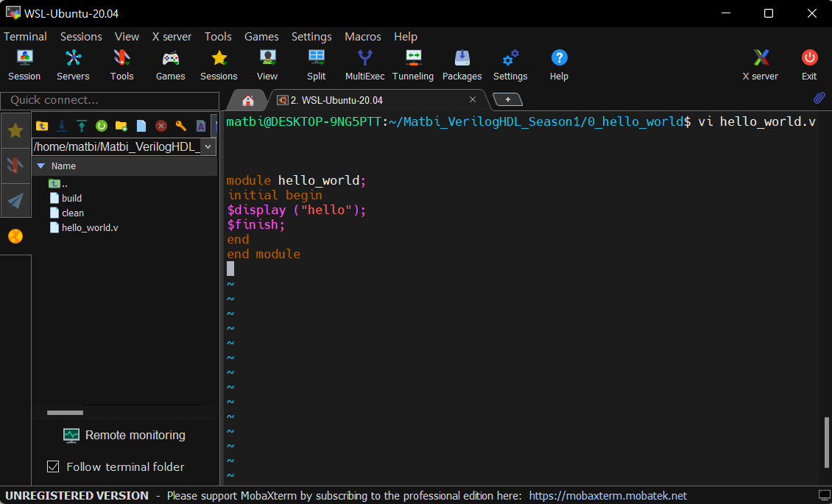The image size is (832, 504).
Task: Open the Macros menu
Action: tap(363, 36)
